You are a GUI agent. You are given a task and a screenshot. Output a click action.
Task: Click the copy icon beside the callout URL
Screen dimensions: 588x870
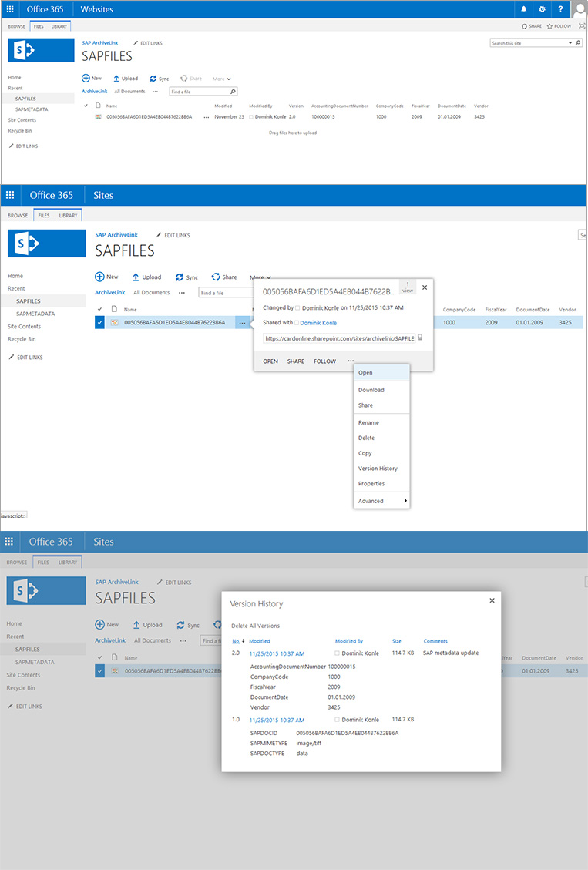420,338
